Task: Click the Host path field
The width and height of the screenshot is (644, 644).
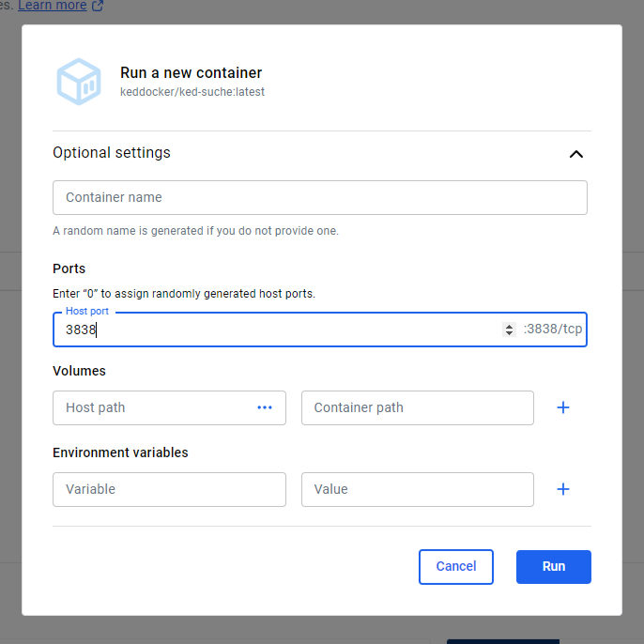Action: click(169, 407)
